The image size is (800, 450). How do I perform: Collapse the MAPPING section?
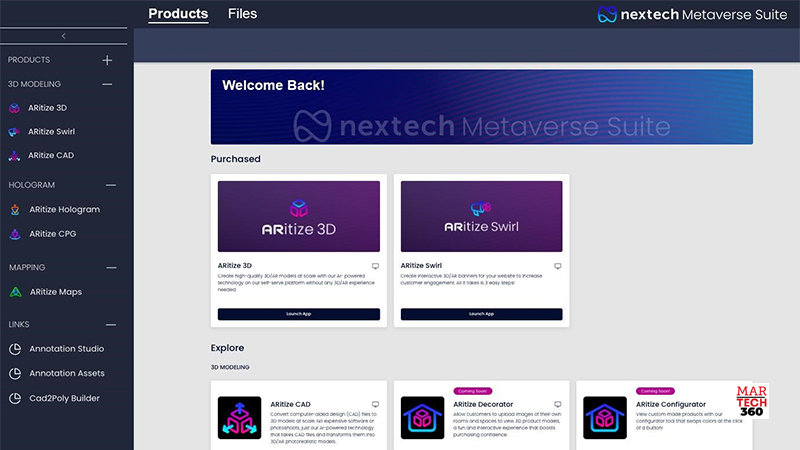[x=111, y=268]
